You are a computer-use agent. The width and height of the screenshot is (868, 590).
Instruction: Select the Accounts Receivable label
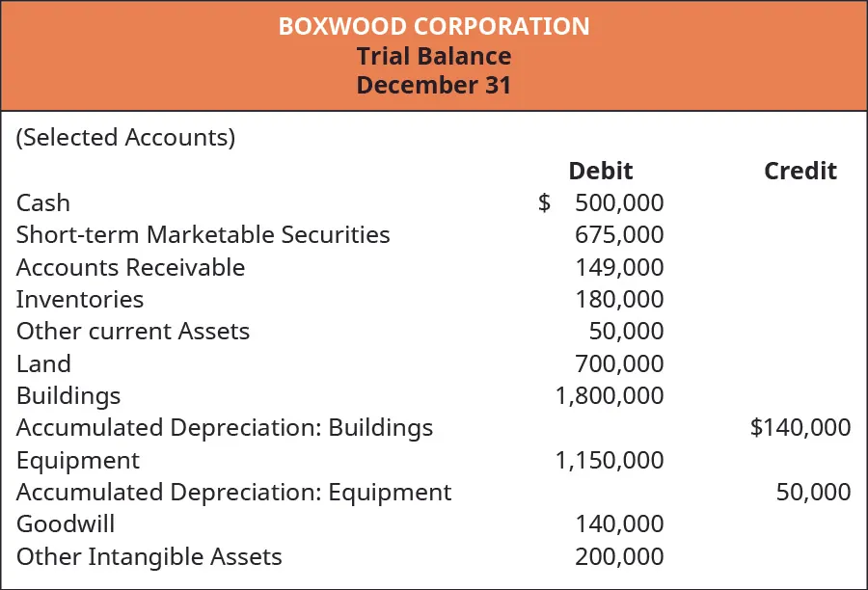pos(130,267)
